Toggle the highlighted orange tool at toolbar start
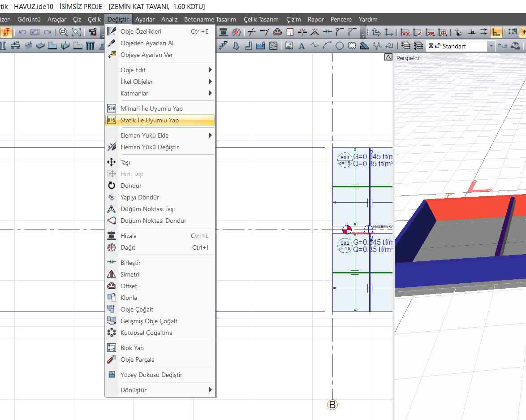This screenshot has width=526, height=420. point(6,32)
